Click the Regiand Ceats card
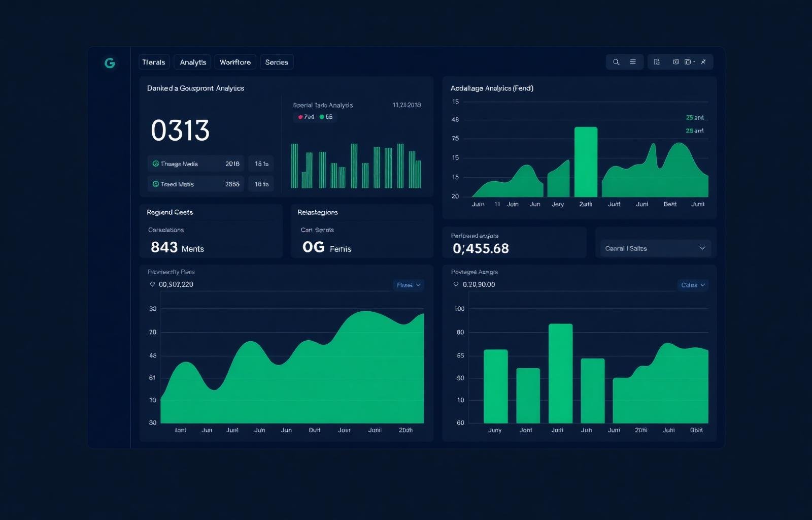This screenshot has width=812, height=520. (x=211, y=231)
